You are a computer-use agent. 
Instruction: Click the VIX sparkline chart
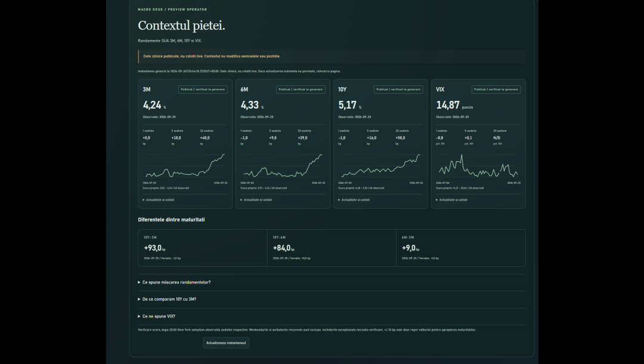[x=478, y=165]
